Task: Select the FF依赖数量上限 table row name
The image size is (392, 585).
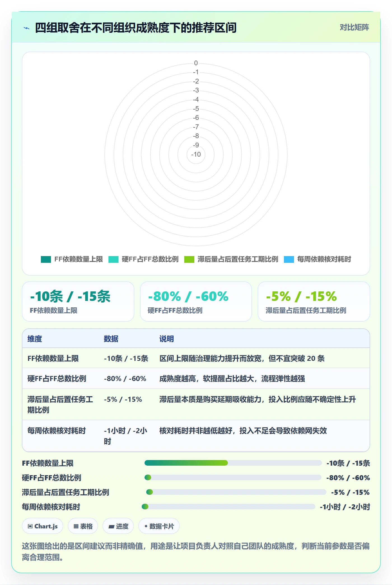Action: click(x=53, y=358)
